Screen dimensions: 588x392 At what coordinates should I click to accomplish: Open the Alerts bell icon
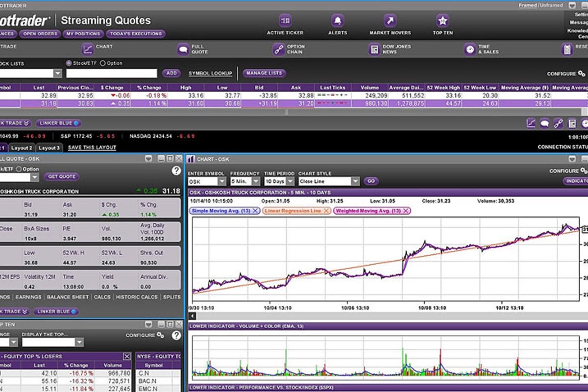pyautogui.click(x=337, y=21)
